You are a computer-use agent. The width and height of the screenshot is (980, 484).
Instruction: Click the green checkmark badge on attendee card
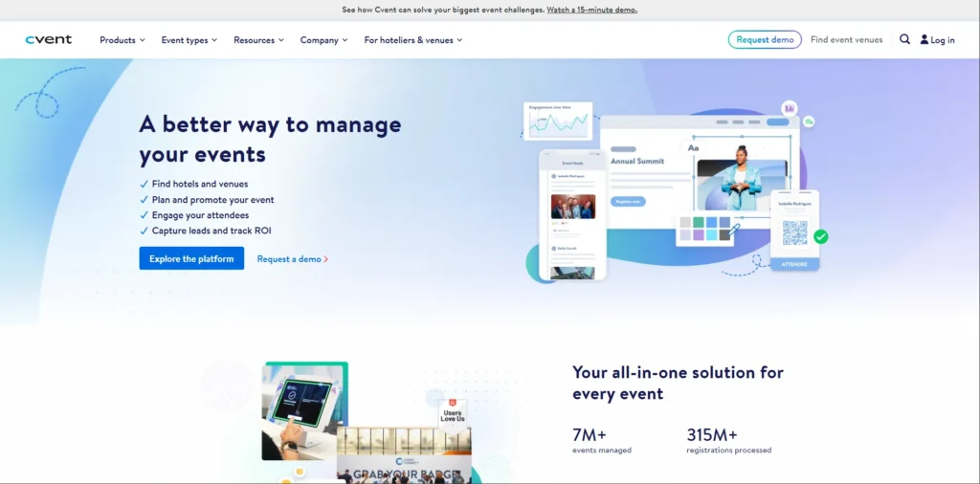click(820, 236)
